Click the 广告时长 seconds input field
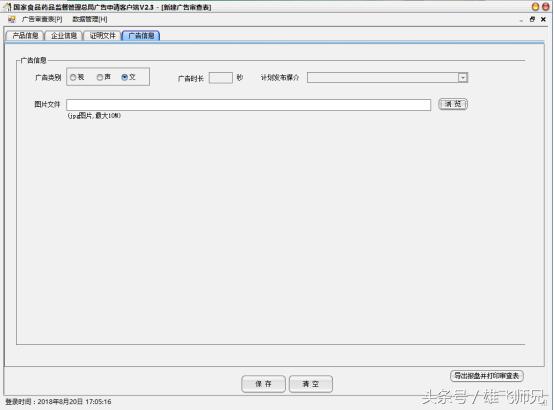554x410 pixels. click(x=221, y=78)
